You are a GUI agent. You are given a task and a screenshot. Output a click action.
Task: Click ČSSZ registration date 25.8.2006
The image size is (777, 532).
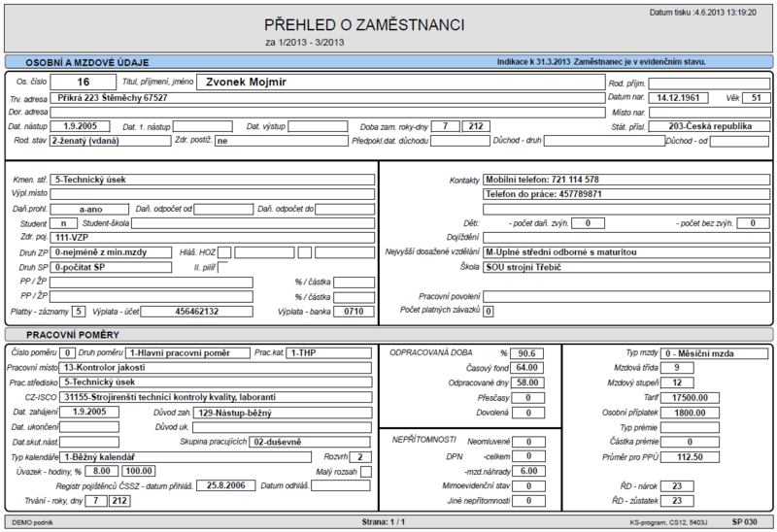(x=226, y=485)
